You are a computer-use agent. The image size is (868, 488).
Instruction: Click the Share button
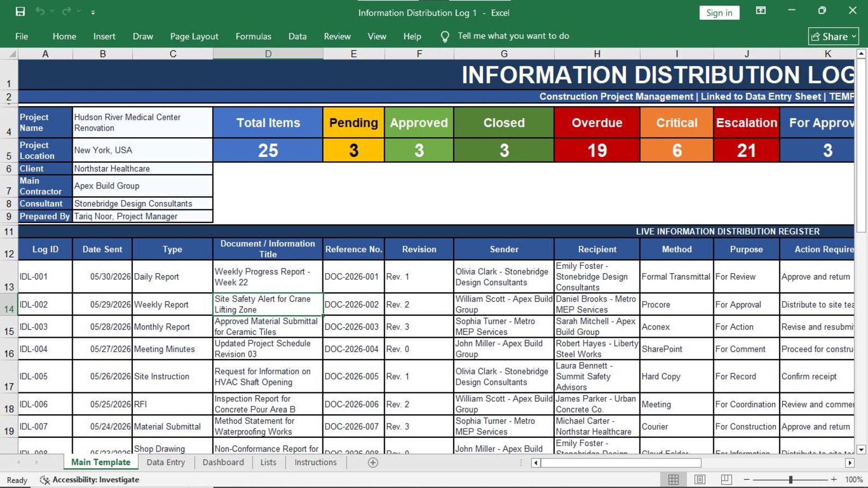coord(833,37)
